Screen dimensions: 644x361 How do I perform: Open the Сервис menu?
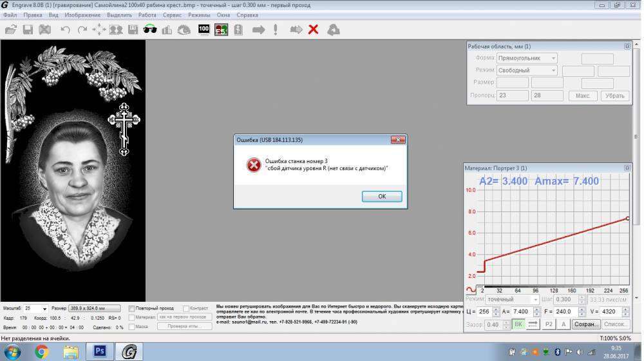pyautogui.click(x=172, y=14)
